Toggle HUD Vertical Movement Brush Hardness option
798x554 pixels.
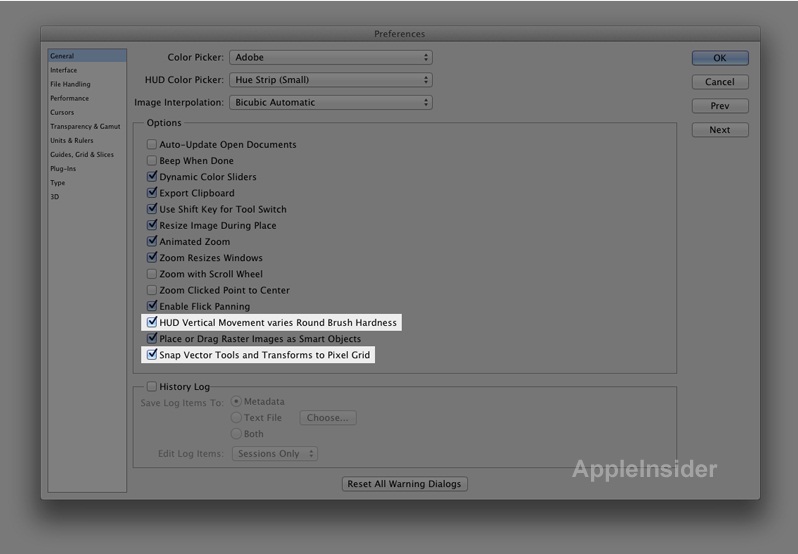coord(152,323)
